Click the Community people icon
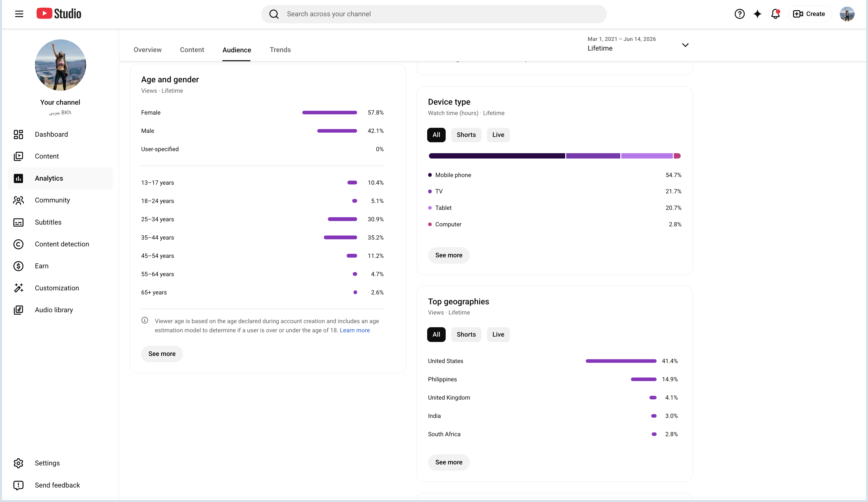This screenshot has height=502, width=868. click(18, 200)
